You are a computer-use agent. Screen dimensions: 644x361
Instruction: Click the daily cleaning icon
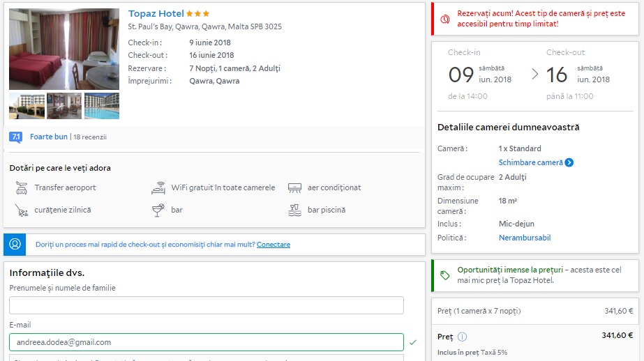tap(21, 210)
